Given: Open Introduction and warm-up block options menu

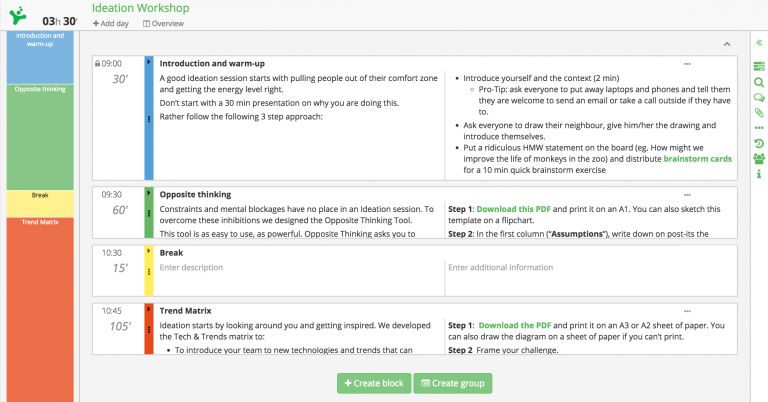Looking at the screenshot, I should [687, 64].
